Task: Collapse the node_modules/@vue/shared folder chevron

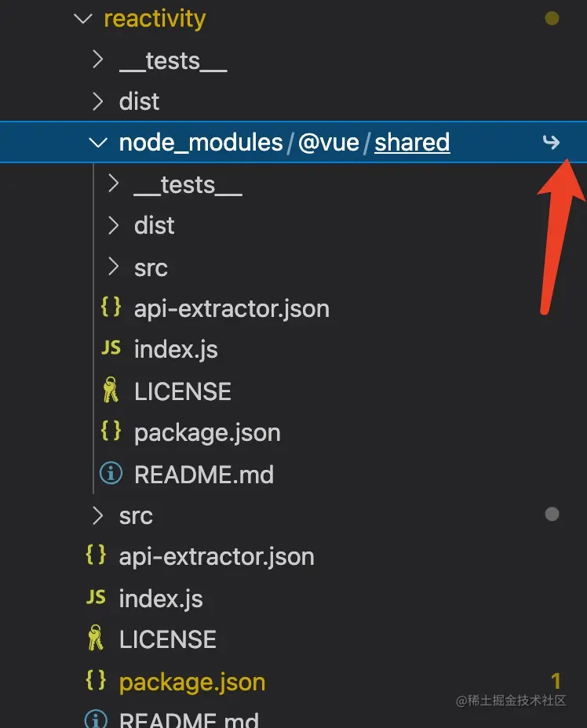Action: 98,143
